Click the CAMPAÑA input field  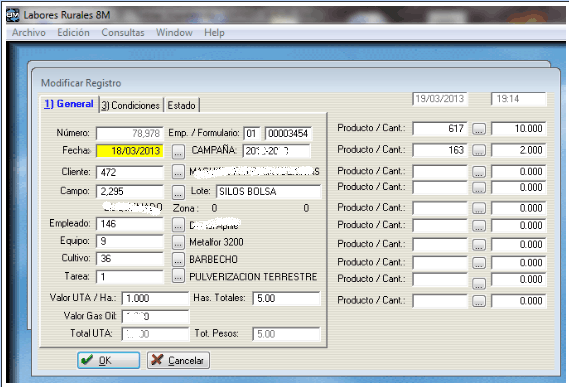point(277,151)
